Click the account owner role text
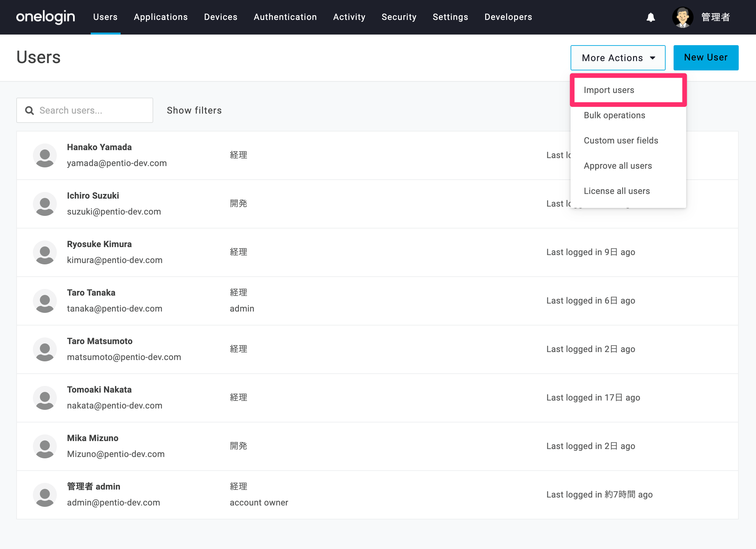Screen dimensions: 756x549 [x=259, y=503]
